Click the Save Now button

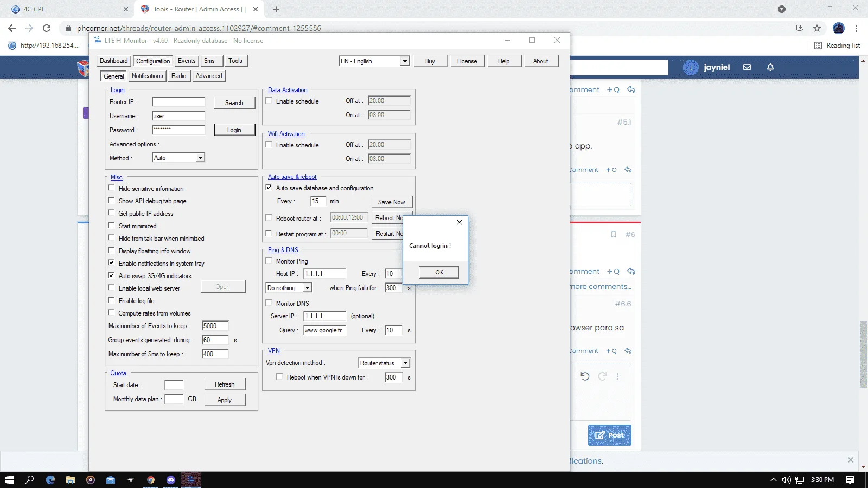pyautogui.click(x=392, y=202)
